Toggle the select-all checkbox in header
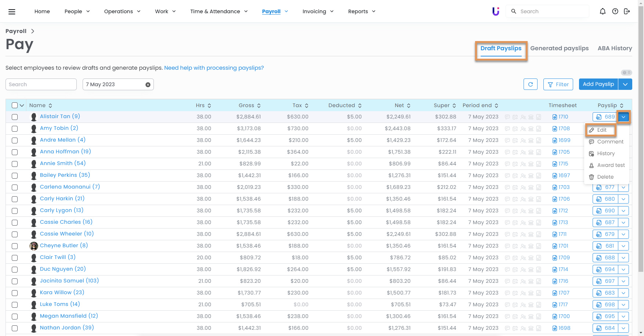The height and width of the screenshot is (336, 644). point(15,106)
